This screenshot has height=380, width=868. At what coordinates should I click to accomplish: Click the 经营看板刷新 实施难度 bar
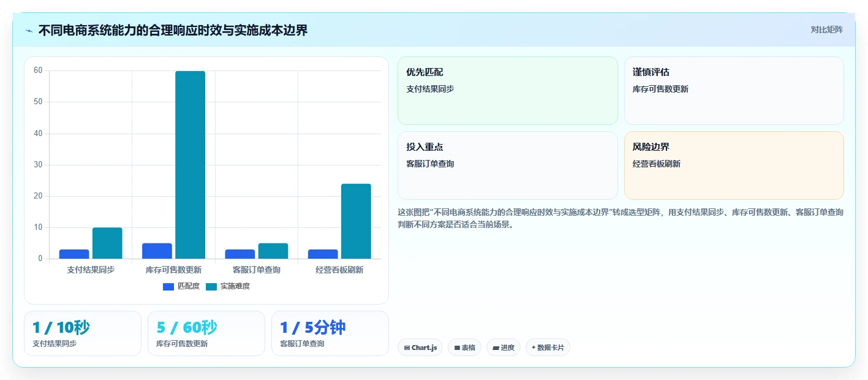(356, 221)
